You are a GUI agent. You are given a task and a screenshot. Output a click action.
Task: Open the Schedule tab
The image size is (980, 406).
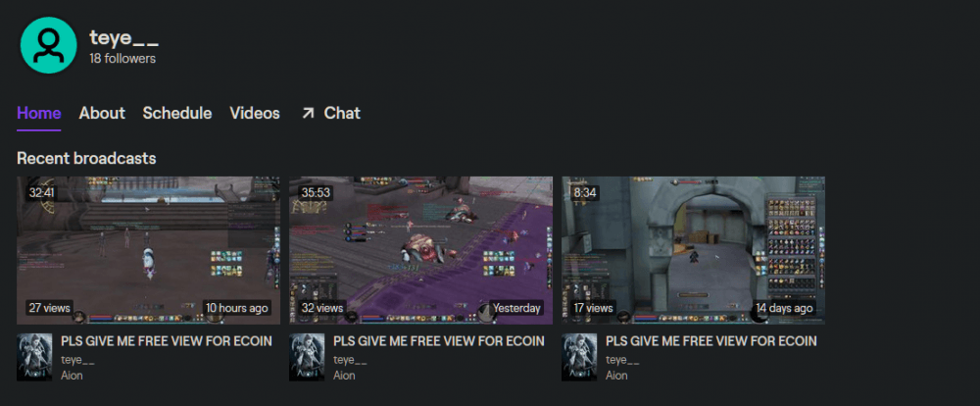point(176,113)
